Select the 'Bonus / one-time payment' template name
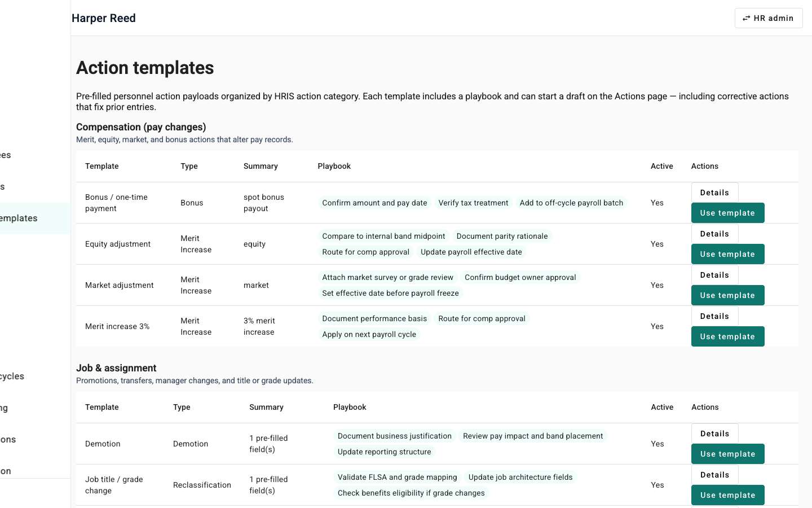This screenshot has height=508, width=812. coord(116,203)
